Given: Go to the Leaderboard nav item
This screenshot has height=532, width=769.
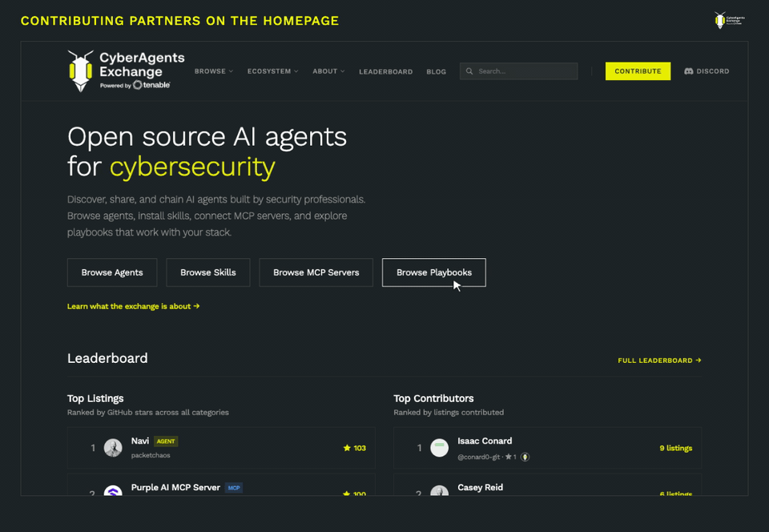Looking at the screenshot, I should coord(385,71).
